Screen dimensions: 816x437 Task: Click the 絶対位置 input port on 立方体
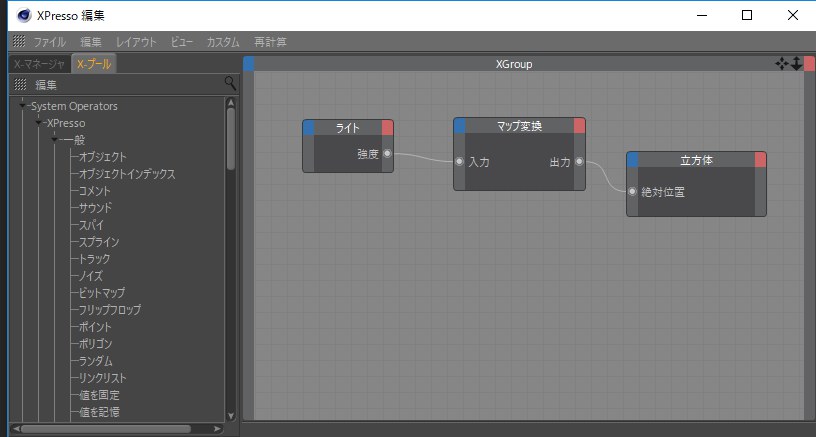(x=632, y=192)
